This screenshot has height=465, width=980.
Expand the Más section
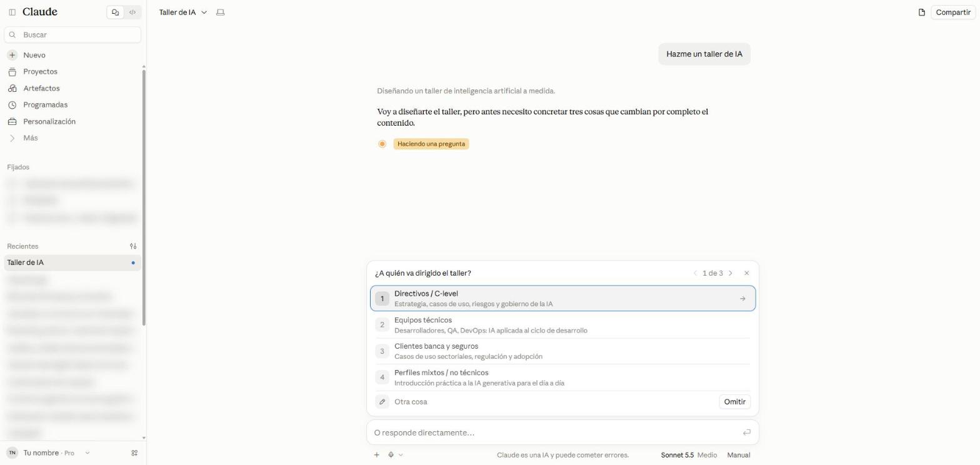(x=30, y=138)
